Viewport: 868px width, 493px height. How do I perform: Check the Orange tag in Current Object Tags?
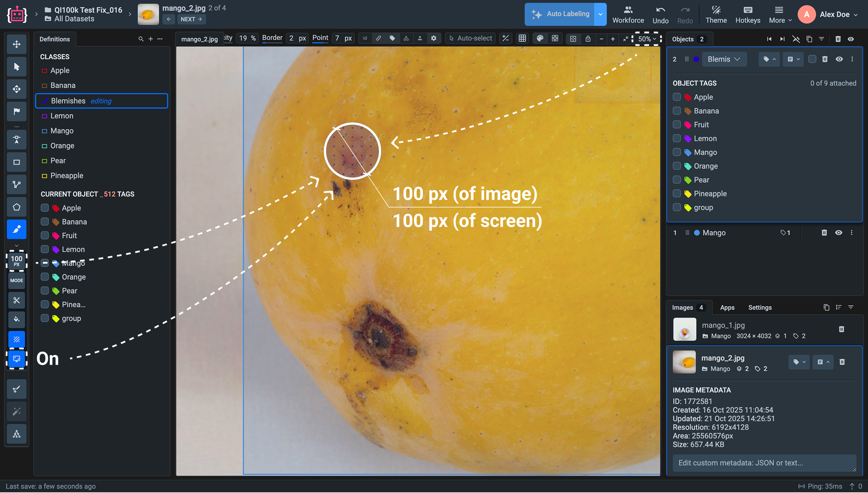point(45,277)
